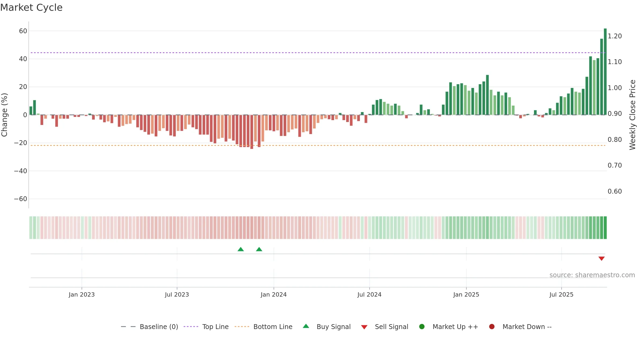The width and height of the screenshot is (644, 362).
Task: Click the green triangle icon in legend
Action: coord(306,326)
